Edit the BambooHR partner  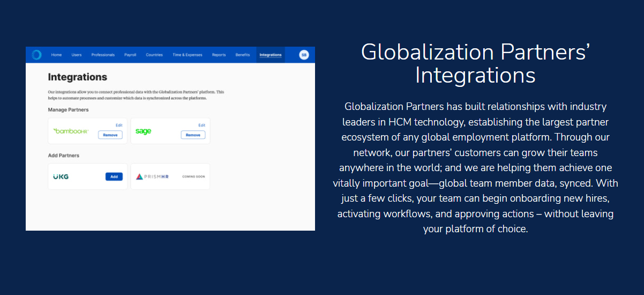click(119, 126)
